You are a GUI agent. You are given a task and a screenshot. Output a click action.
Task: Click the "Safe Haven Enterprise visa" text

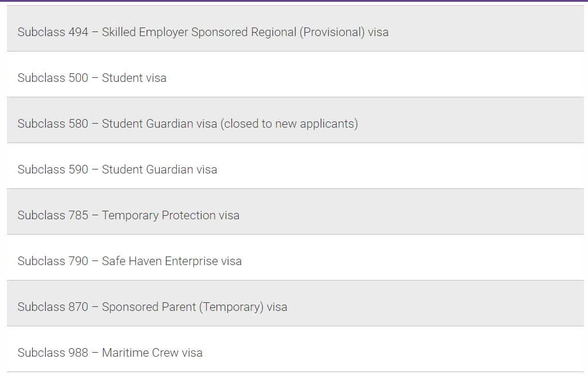(x=172, y=261)
